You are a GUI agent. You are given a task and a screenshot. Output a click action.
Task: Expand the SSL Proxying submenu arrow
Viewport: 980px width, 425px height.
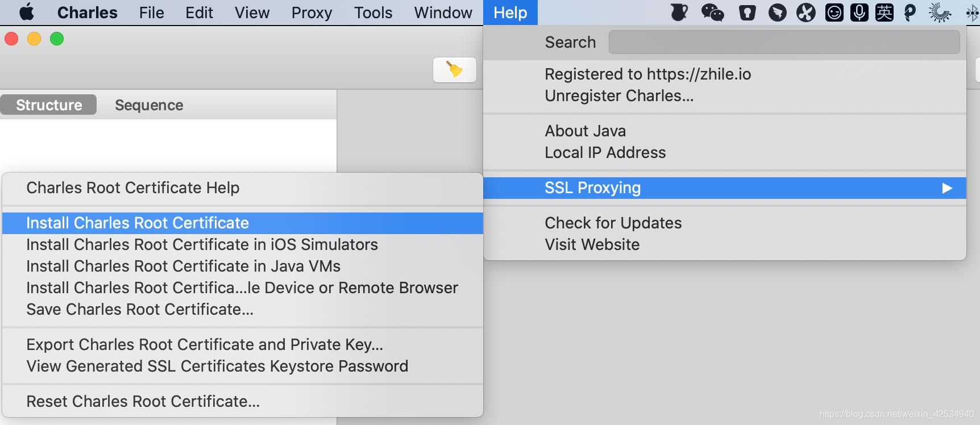tap(947, 188)
